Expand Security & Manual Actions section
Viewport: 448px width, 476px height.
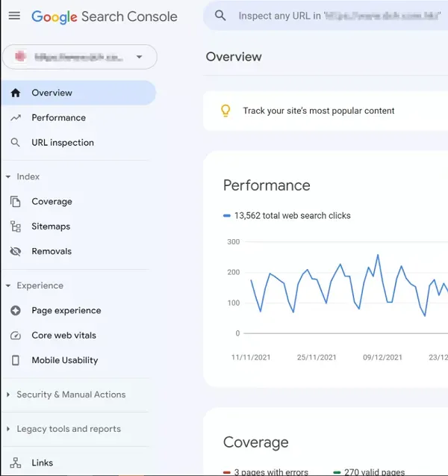pos(66,395)
